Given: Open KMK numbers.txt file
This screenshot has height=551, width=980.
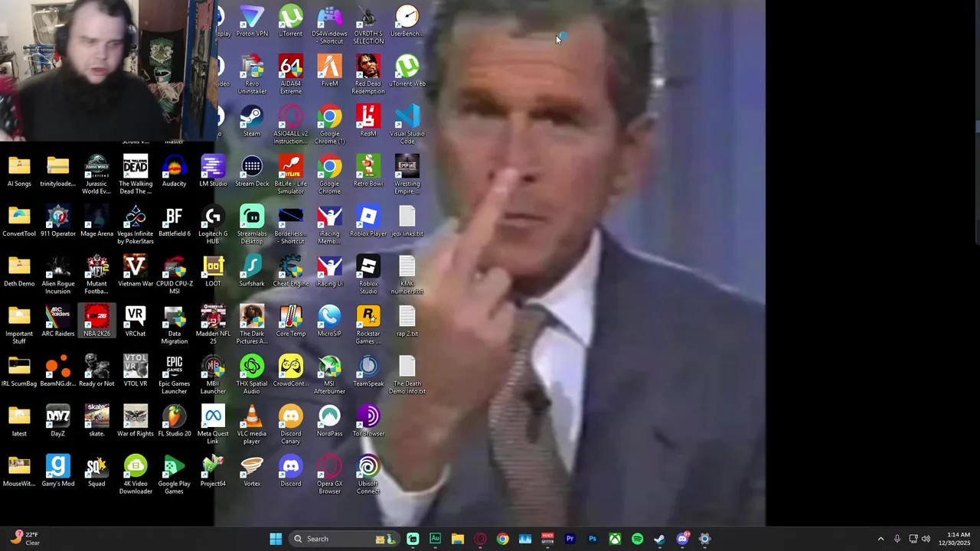Looking at the screenshot, I should pos(407,275).
